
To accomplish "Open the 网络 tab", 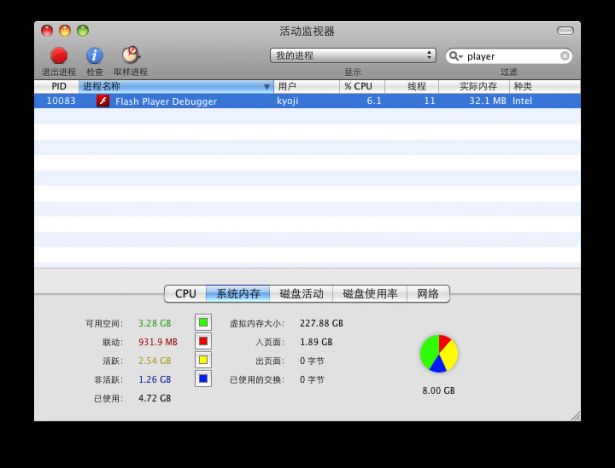I will tap(428, 294).
